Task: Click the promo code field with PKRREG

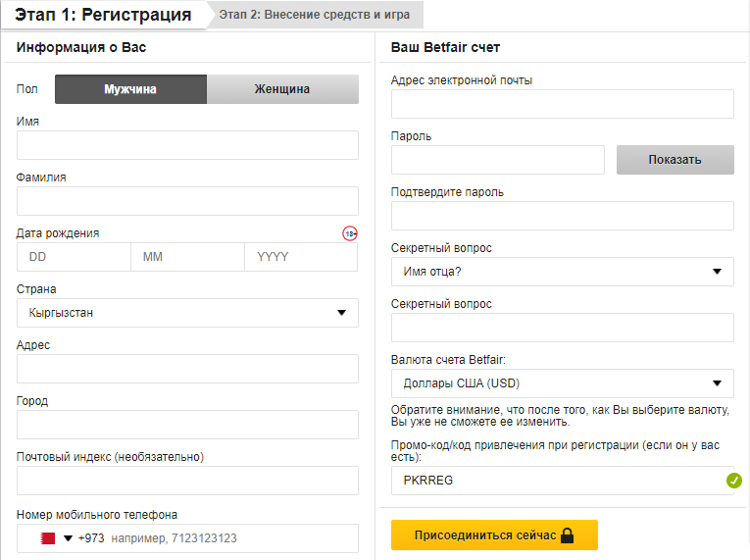Action: (554, 481)
